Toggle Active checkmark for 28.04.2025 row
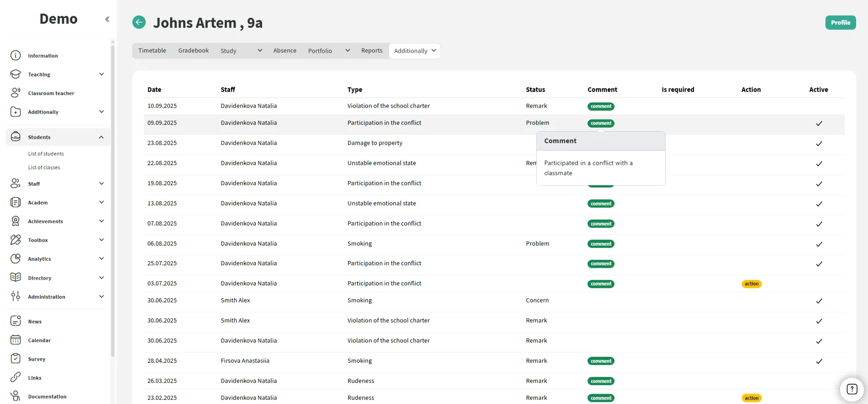Viewport: 868px width, 404px height. [x=819, y=361]
